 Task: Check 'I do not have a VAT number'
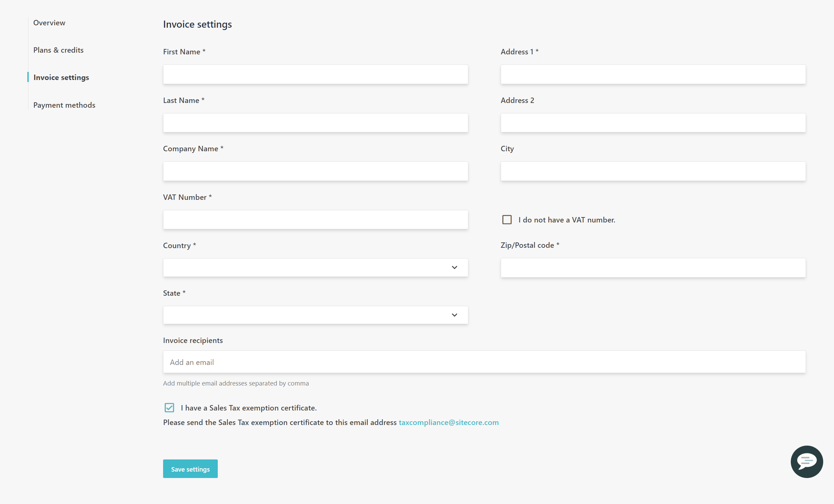coord(507,220)
